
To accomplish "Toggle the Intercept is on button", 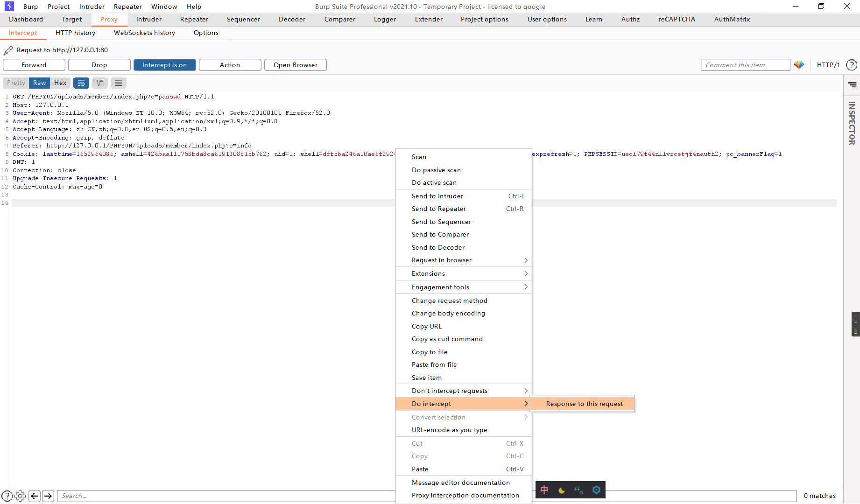I will [165, 65].
